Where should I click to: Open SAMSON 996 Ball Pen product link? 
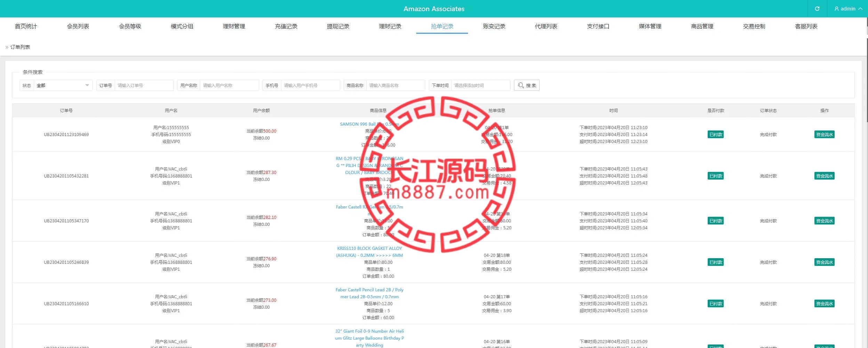point(369,124)
